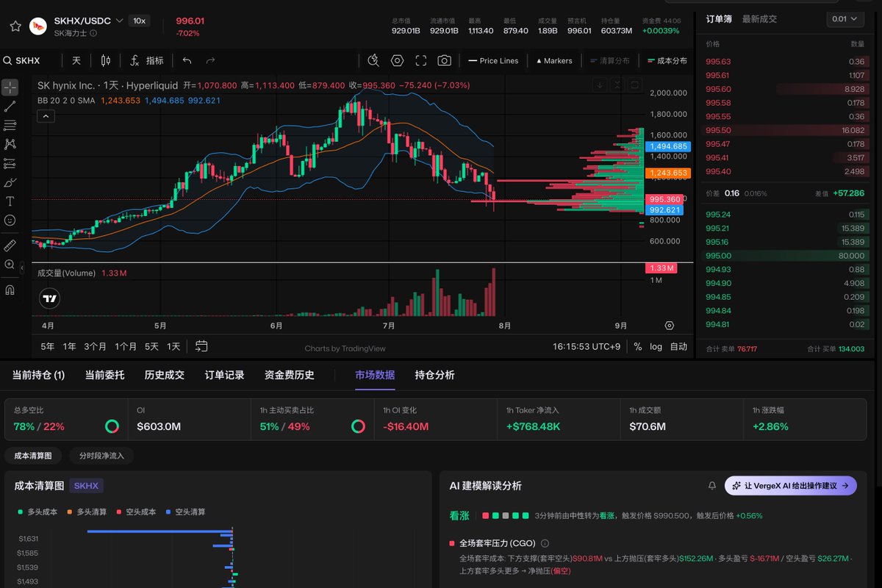Open the 10x leverage selector
The width and height of the screenshot is (882, 588).
(x=139, y=21)
